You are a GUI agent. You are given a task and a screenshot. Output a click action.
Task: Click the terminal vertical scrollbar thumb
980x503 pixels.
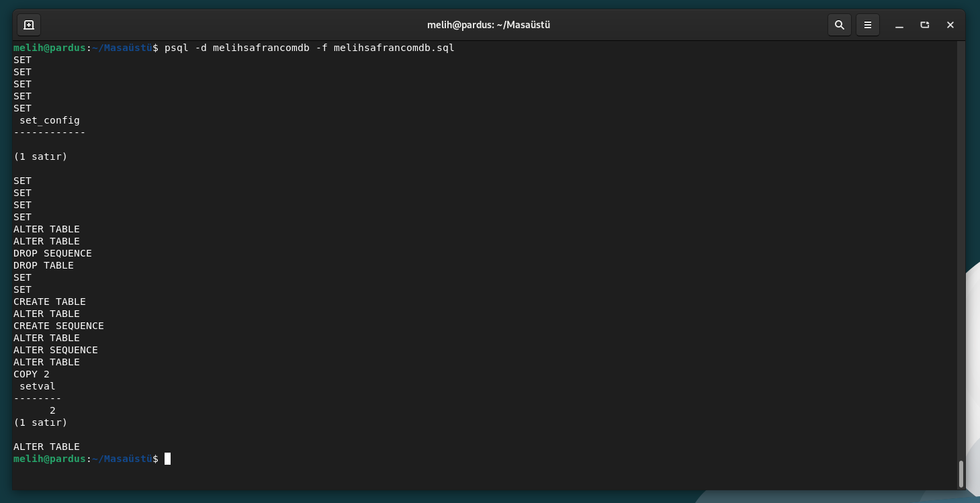[961, 473]
